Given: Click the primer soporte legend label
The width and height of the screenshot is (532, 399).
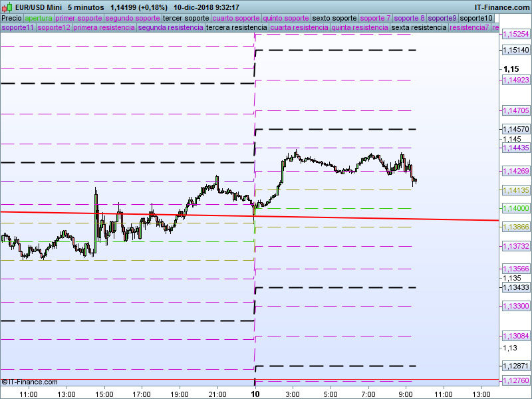Looking at the screenshot, I should tap(78, 19).
